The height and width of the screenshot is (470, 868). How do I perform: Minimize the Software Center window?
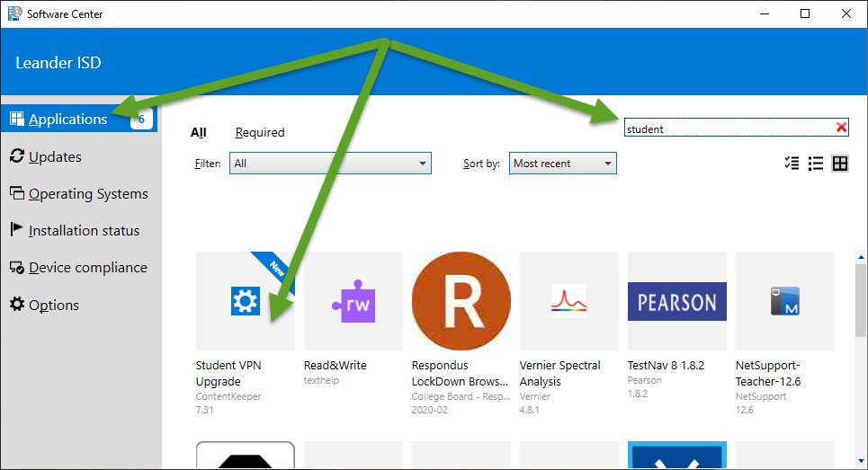(x=765, y=13)
